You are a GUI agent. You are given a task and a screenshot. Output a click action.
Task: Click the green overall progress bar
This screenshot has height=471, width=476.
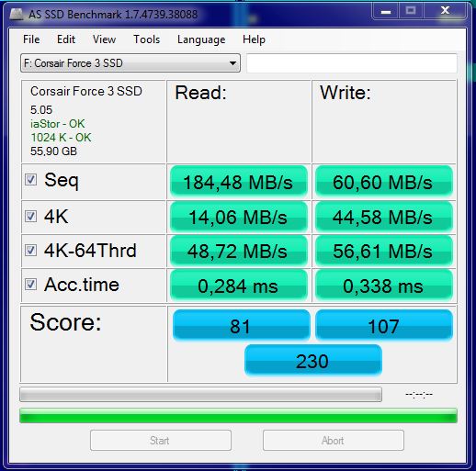point(238,416)
